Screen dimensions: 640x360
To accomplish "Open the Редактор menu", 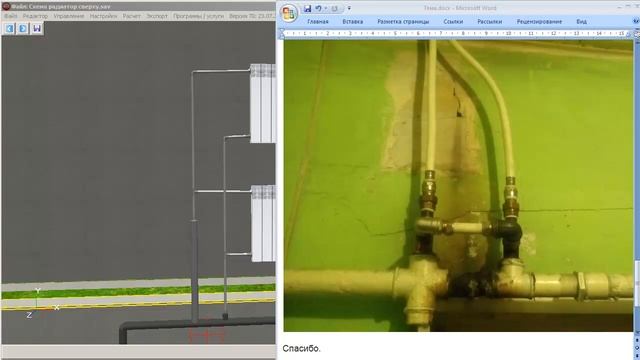I will click(x=35, y=16).
